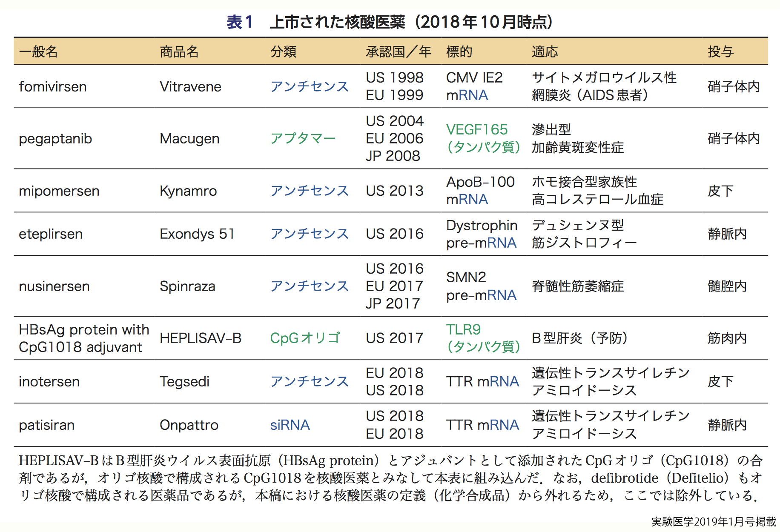The image size is (780, 532).
Task: Select the product name Spinraza
Action: click(187, 286)
